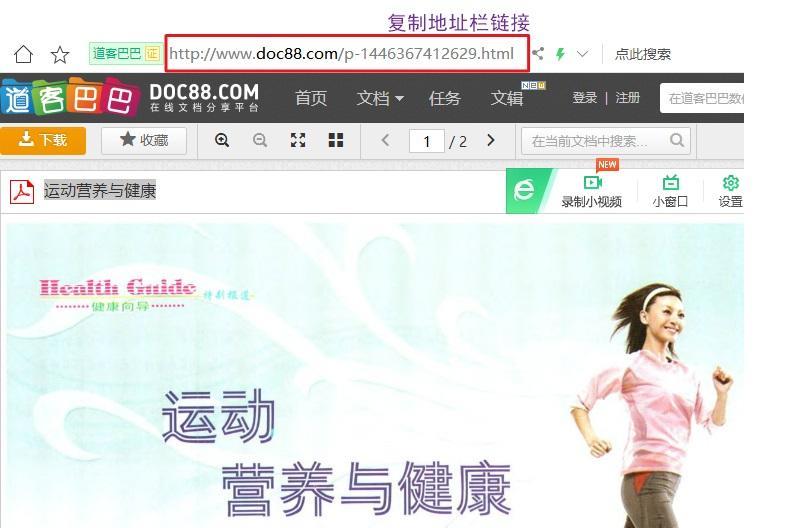Bookmark the page with the star icon
The height and width of the screenshot is (528, 796).
[60, 54]
